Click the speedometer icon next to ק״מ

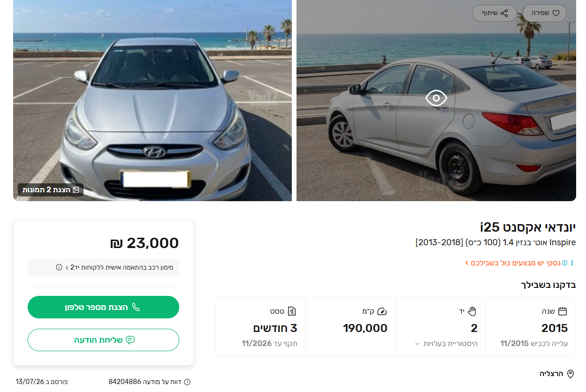(382, 311)
